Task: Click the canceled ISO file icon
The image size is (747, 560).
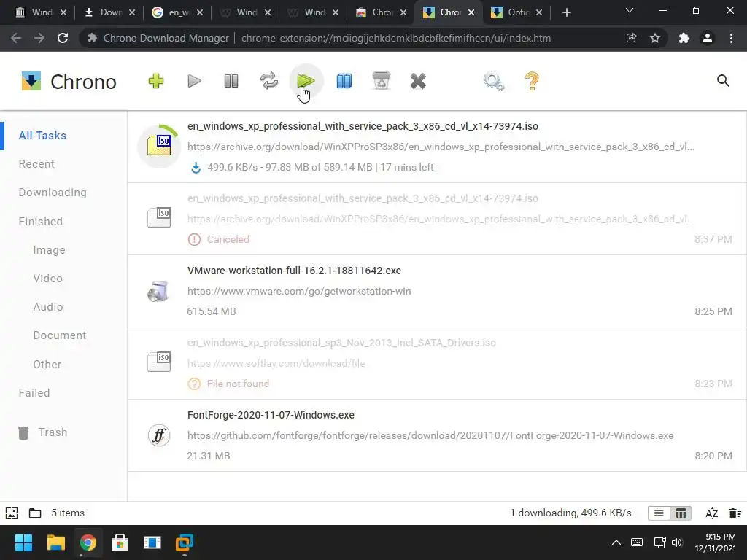Action: [159, 217]
